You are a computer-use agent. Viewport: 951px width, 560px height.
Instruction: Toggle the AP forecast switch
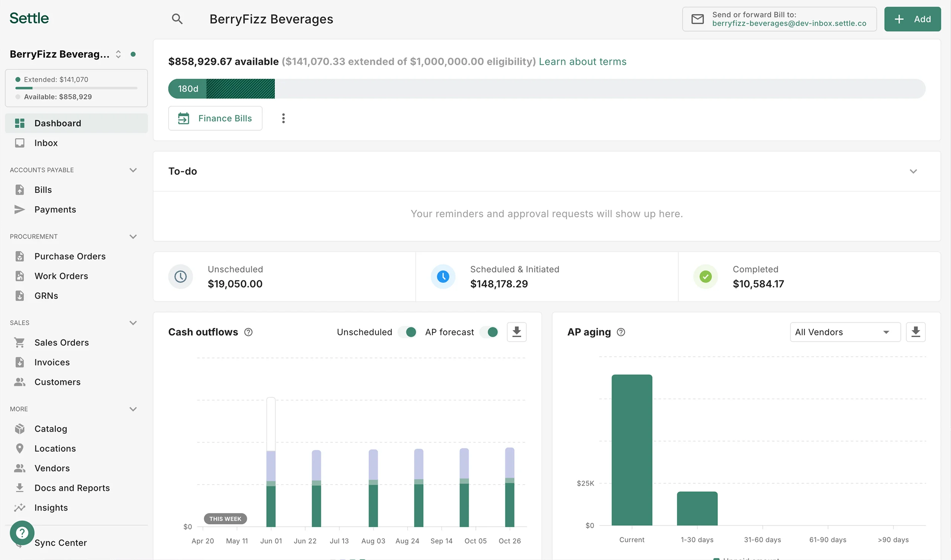pos(489,332)
